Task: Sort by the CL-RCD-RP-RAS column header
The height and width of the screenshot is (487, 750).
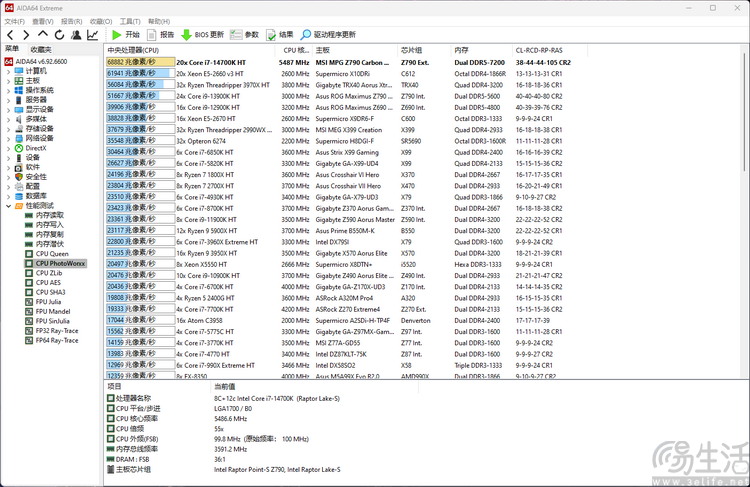Action: [x=549, y=50]
